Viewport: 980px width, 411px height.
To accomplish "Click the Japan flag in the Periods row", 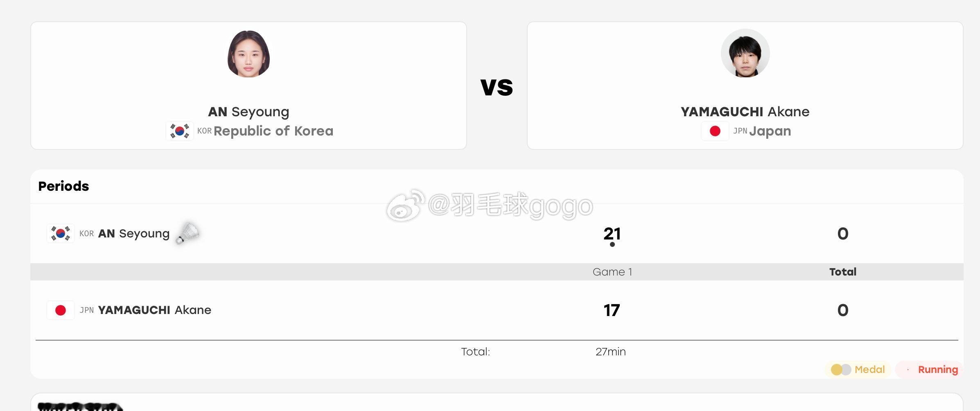I will tap(61, 310).
